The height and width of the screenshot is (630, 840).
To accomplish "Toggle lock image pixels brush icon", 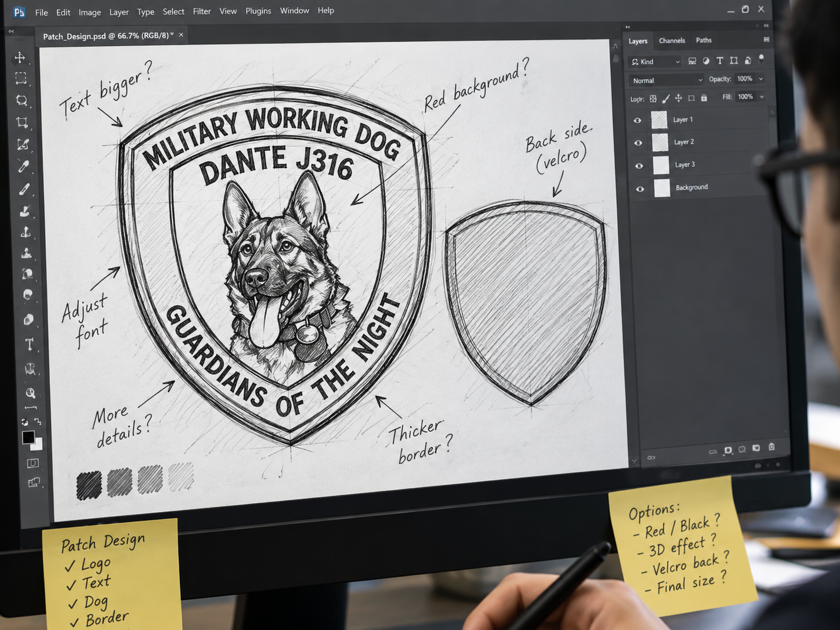I will point(665,99).
